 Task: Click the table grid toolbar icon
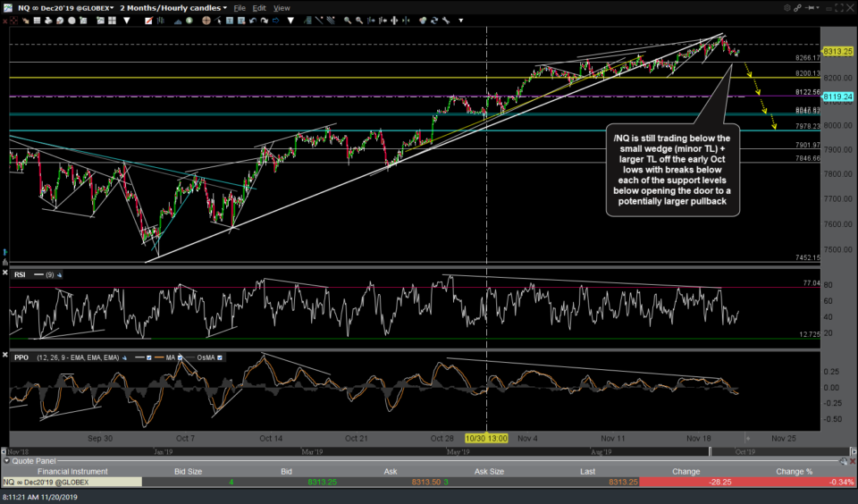(37, 21)
